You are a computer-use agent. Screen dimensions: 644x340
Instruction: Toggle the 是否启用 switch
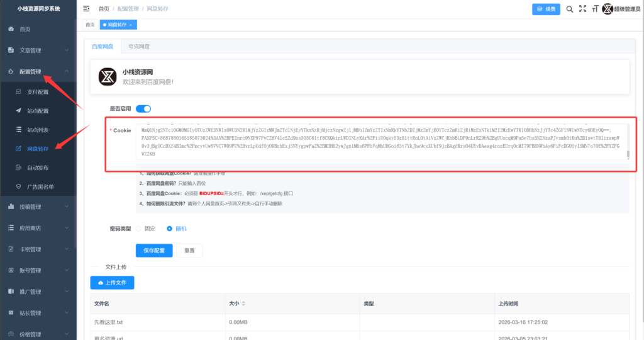143,108
